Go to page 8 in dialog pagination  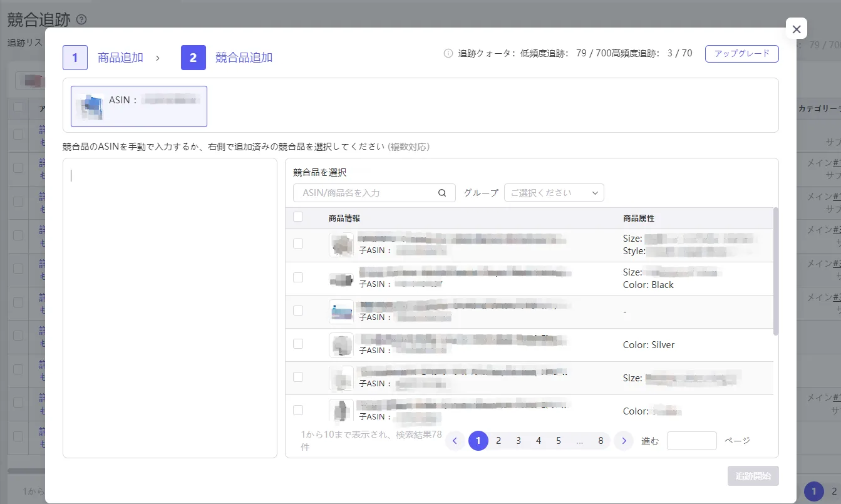601,441
